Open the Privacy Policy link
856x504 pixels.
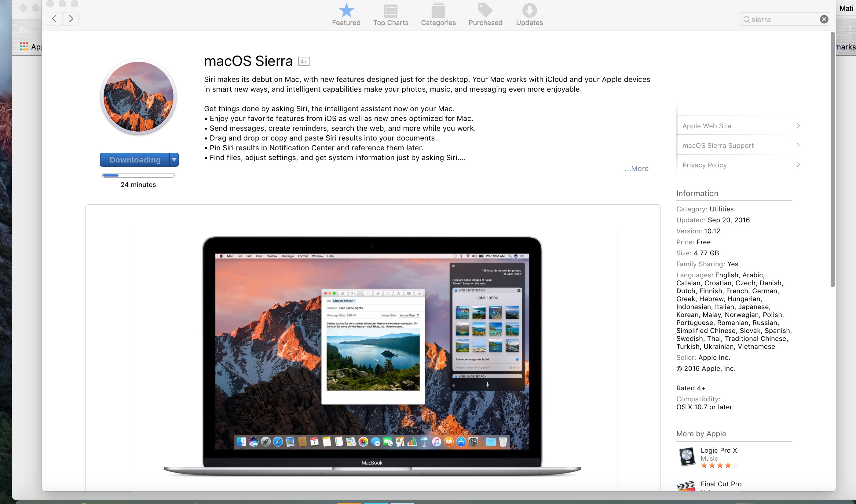coord(704,165)
